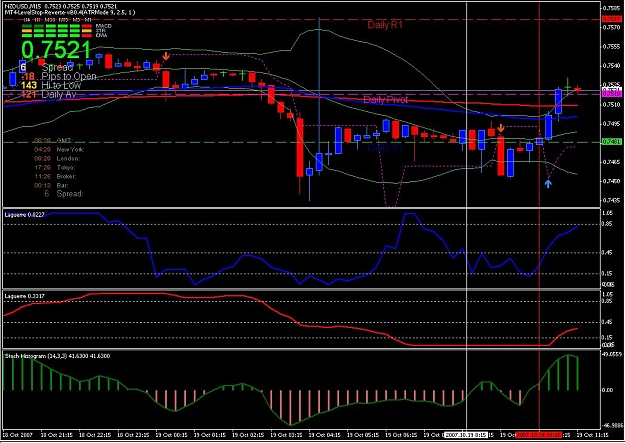625x443 pixels.
Task: Click the 'Broker:' time row
Action: [55, 176]
